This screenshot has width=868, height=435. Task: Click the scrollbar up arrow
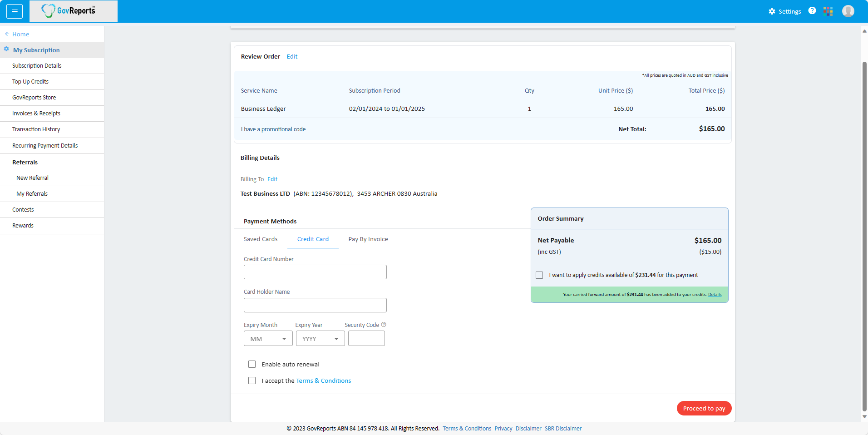pyautogui.click(x=864, y=31)
